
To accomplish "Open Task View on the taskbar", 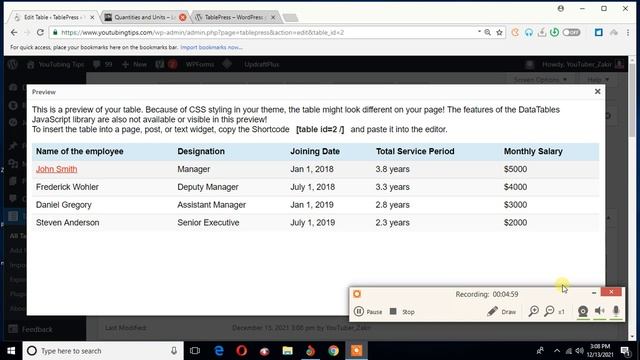I will click(195, 351).
